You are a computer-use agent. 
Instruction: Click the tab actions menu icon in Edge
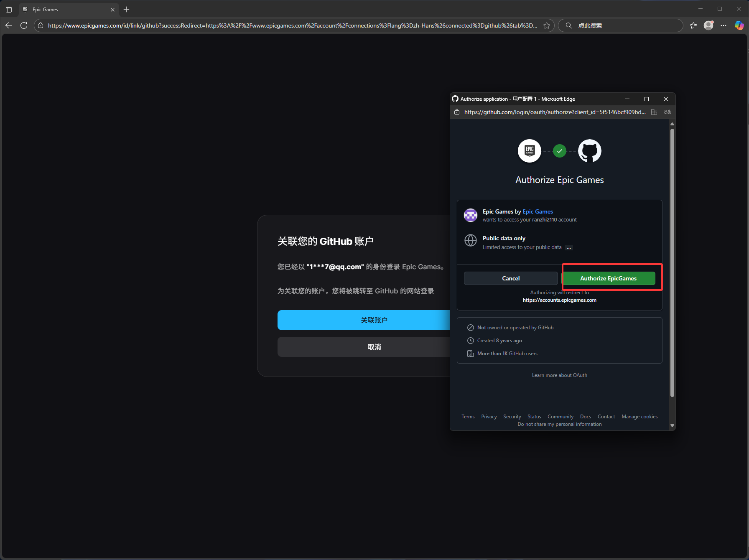point(9,9)
